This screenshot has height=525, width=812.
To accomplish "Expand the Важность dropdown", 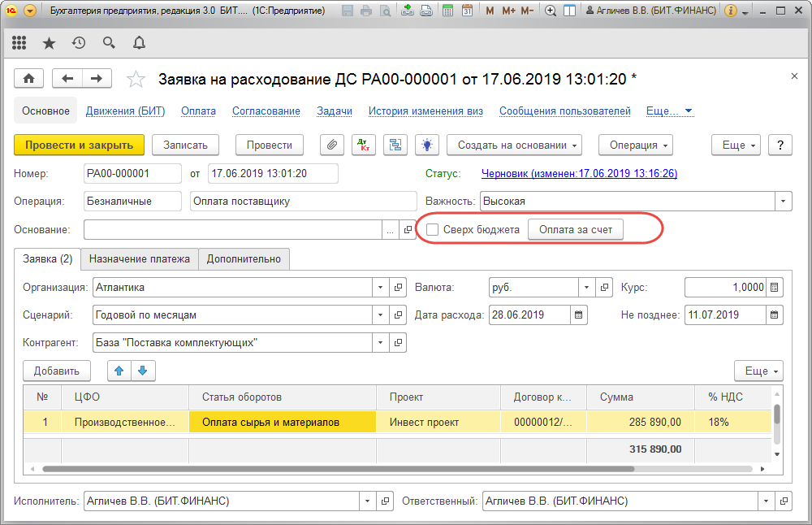I will [783, 201].
